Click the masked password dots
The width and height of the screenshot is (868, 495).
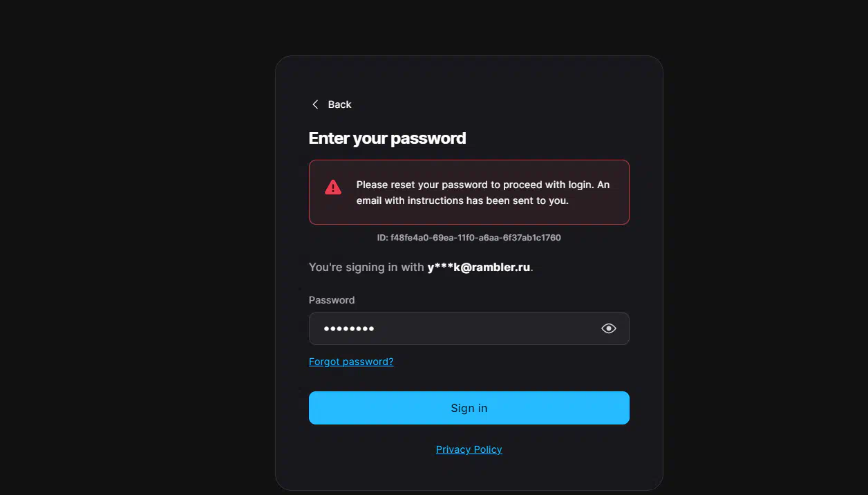coord(349,329)
